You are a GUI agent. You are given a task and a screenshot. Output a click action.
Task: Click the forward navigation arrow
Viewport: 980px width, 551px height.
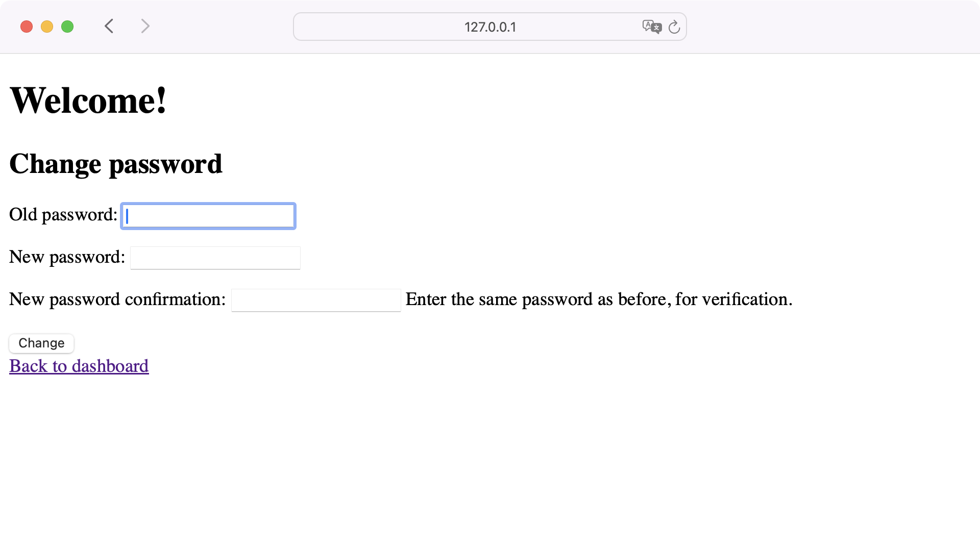pyautogui.click(x=145, y=26)
